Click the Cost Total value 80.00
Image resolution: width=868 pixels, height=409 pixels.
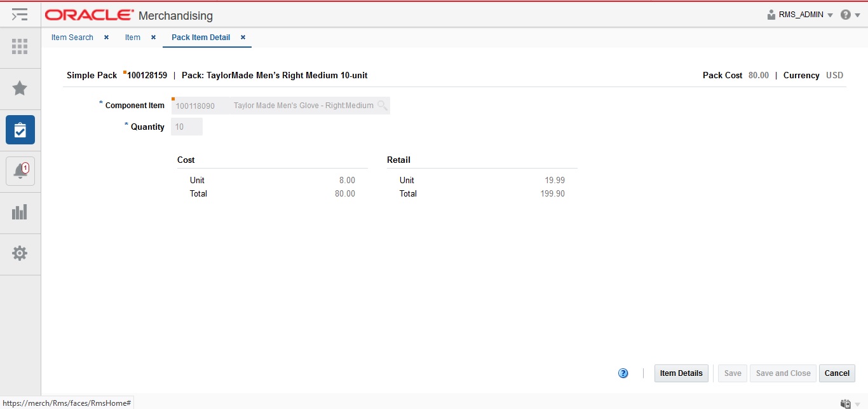click(x=345, y=193)
